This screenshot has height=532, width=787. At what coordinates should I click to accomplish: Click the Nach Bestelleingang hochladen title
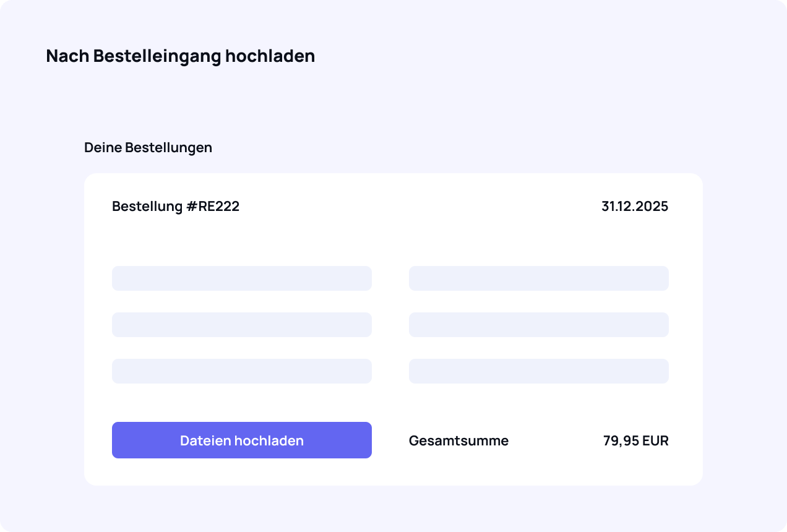tap(181, 56)
